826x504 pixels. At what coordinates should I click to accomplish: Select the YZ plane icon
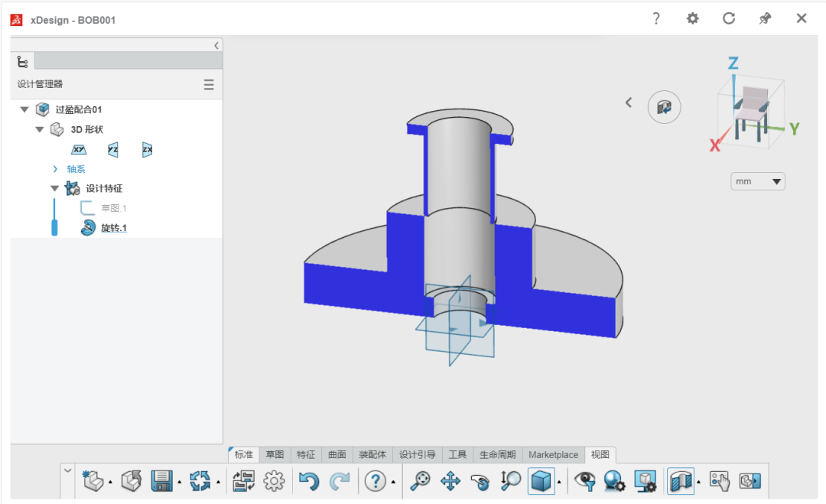[112, 150]
